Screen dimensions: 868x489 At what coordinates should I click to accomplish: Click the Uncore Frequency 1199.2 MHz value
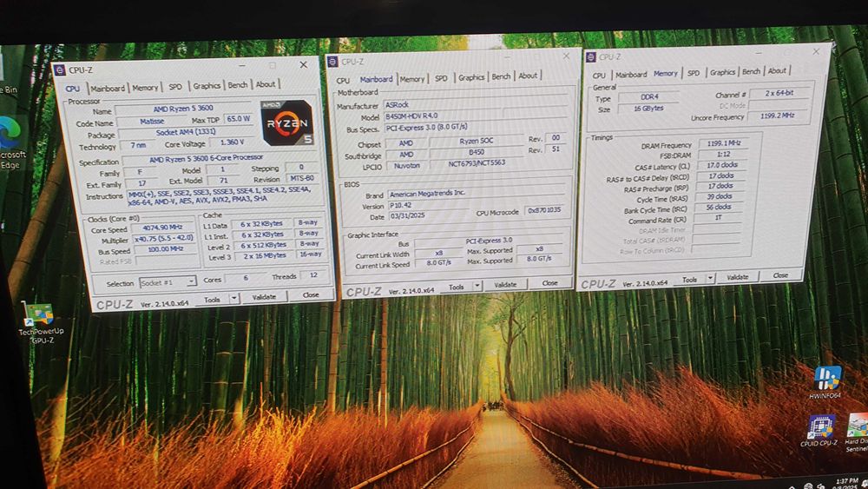[x=777, y=116]
